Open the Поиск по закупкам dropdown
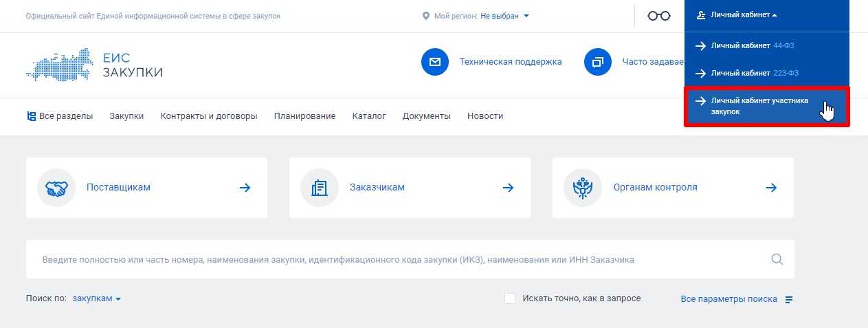This screenshot has height=328, width=868. tap(96, 298)
